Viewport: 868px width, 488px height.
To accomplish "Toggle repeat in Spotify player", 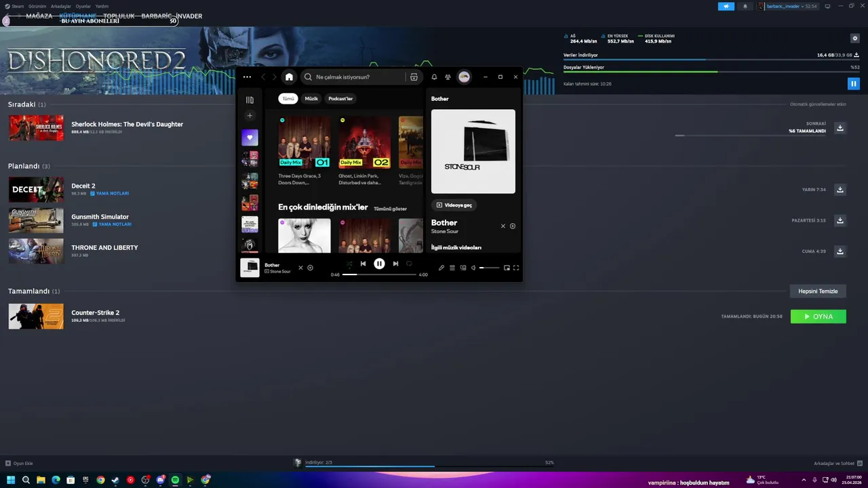I will click(409, 264).
